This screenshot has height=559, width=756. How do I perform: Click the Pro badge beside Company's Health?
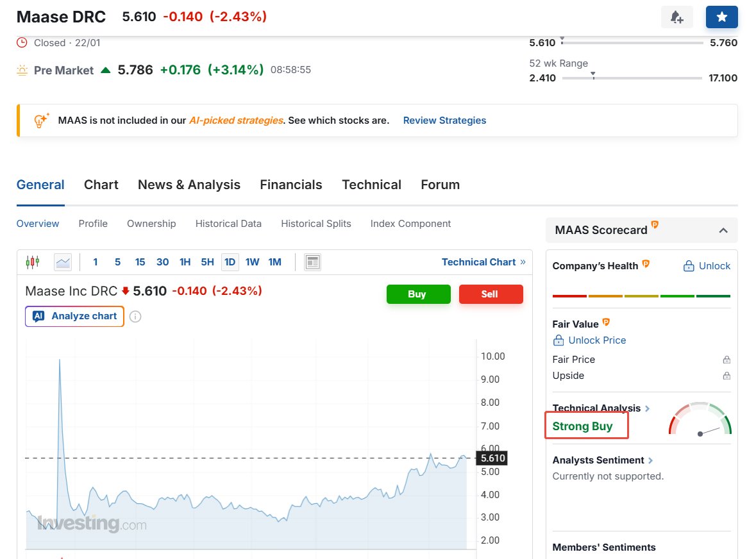pyautogui.click(x=646, y=263)
